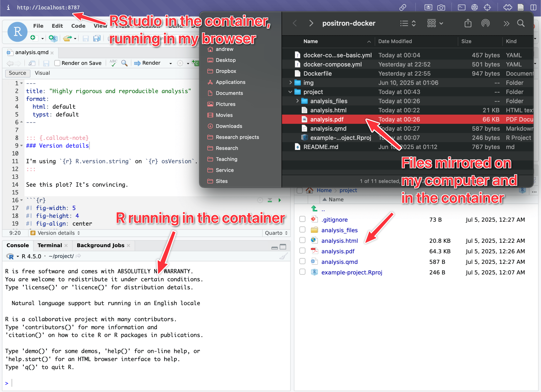Sort Finder list by Date Modified column

[x=395, y=41]
